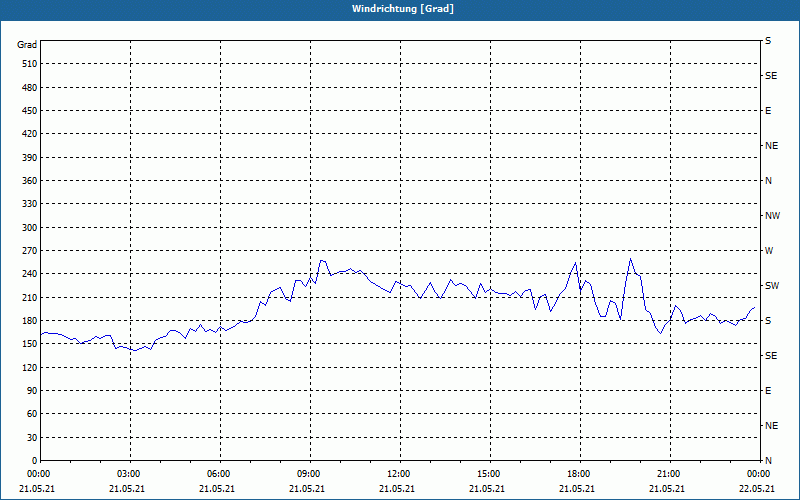
Task: Click the 15:00 time label
Action: (490, 473)
